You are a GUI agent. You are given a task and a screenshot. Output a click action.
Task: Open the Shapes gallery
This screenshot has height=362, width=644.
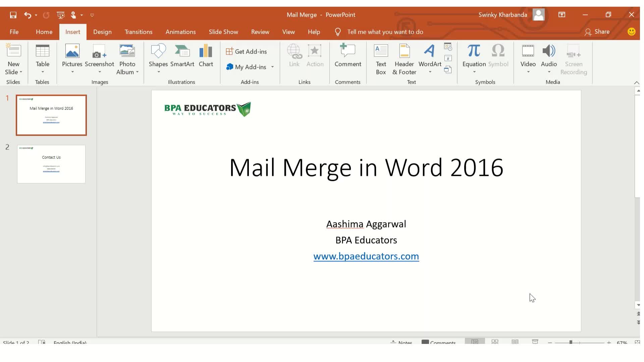tap(158, 59)
